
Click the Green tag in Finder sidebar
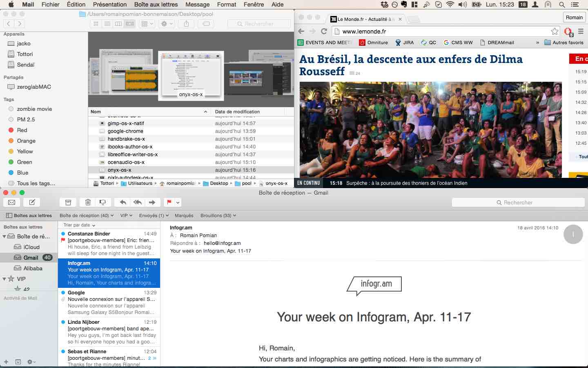coord(24,162)
